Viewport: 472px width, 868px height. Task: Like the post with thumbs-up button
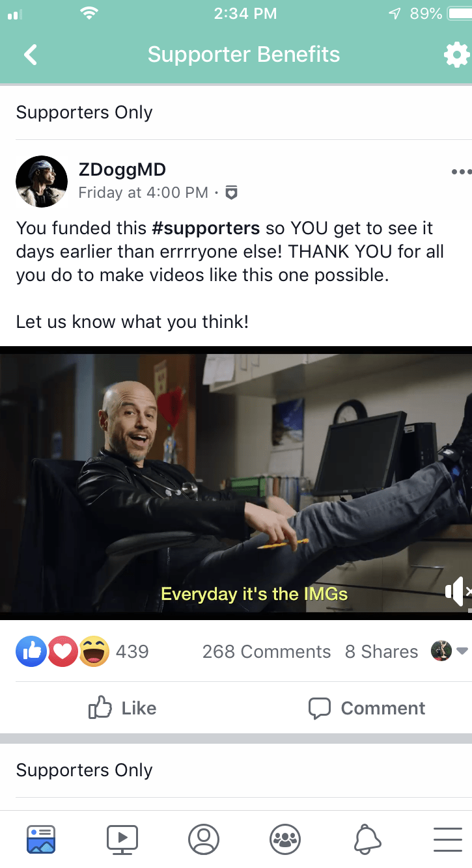(x=122, y=708)
